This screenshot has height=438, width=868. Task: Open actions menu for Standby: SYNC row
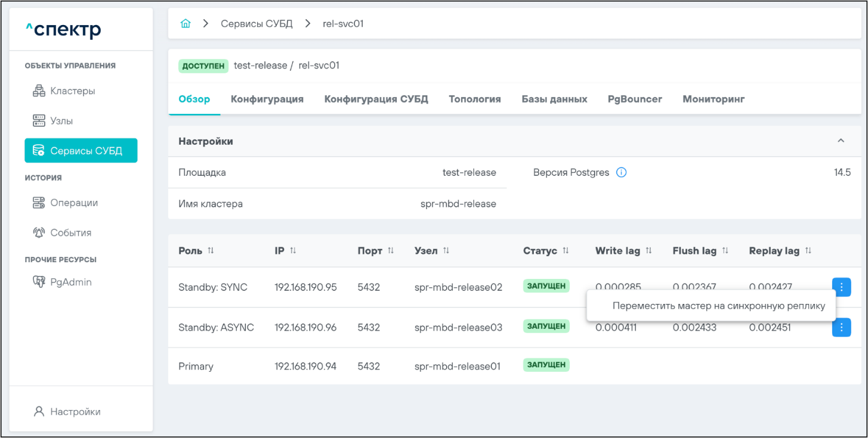tap(841, 287)
